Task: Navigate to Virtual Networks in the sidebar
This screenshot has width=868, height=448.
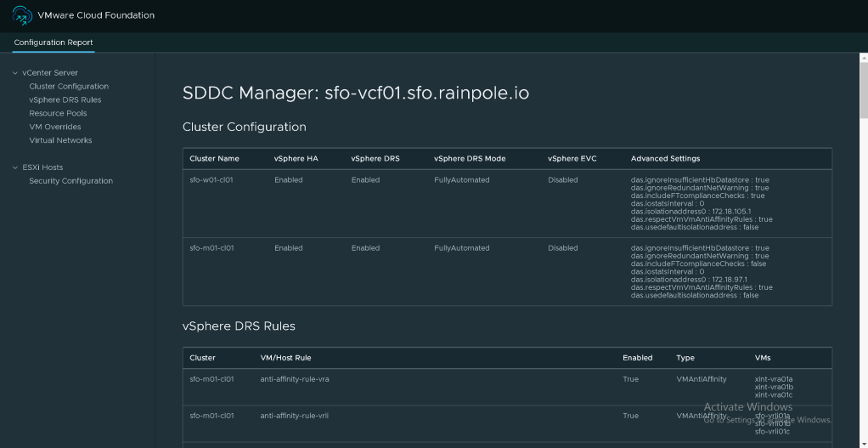Action: (60, 140)
